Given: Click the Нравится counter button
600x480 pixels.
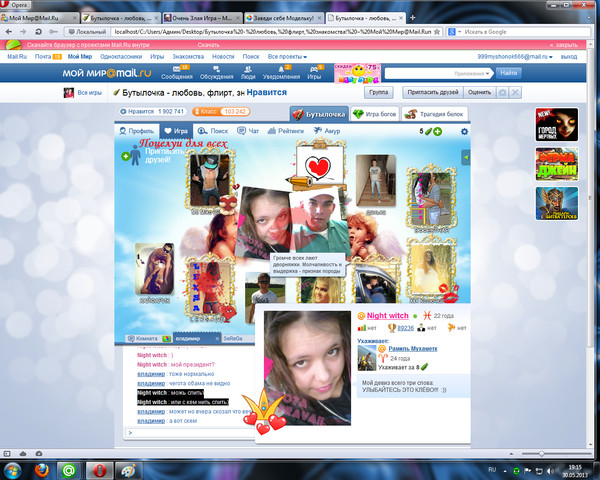Looking at the screenshot, I should (152, 111).
